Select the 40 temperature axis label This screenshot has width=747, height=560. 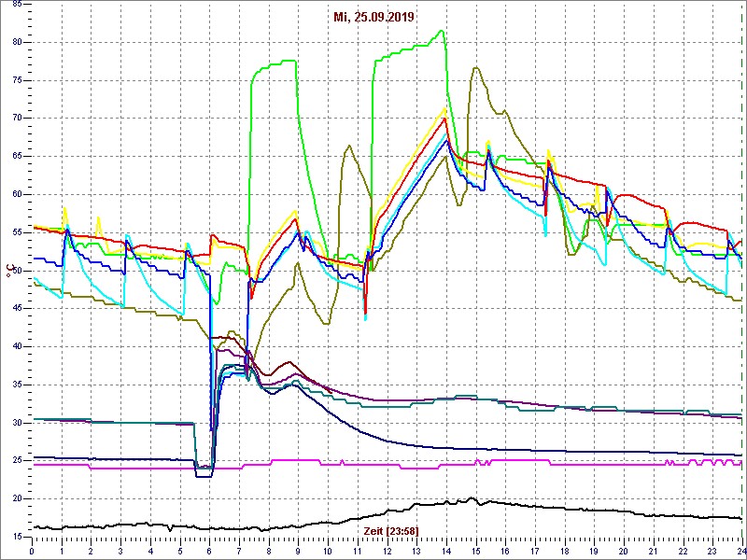(17, 347)
